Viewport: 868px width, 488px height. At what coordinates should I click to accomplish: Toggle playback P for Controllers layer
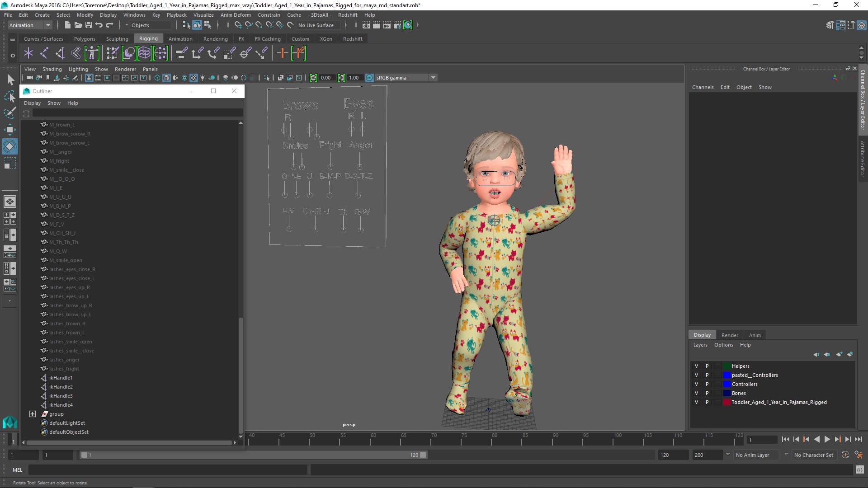click(x=707, y=384)
